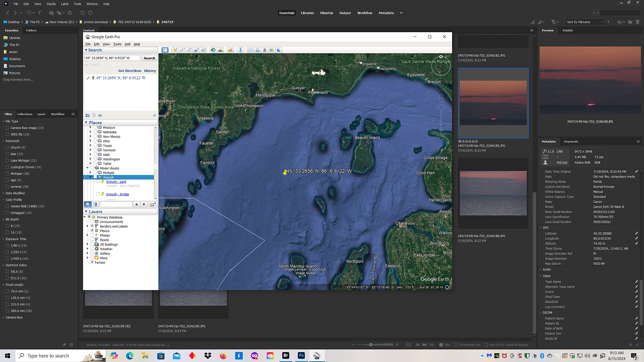Check the Borders and Labels layer box
This screenshot has height=362, width=644.
click(92, 226)
